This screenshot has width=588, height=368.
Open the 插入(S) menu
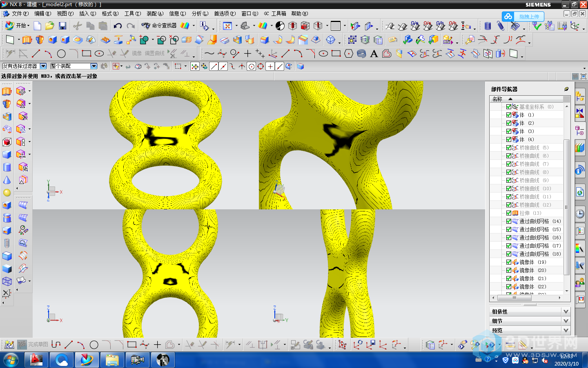click(x=87, y=13)
